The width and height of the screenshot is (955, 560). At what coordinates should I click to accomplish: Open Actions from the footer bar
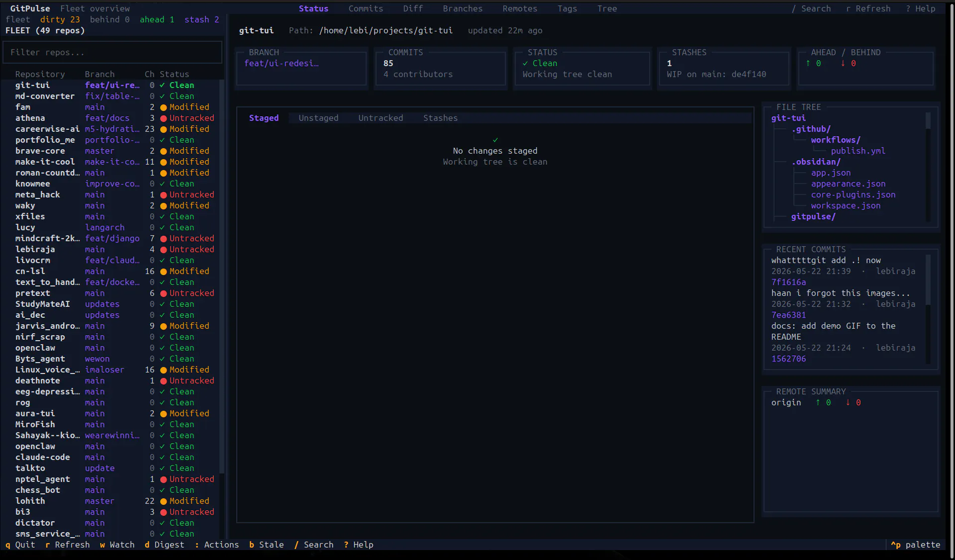[x=216, y=545]
